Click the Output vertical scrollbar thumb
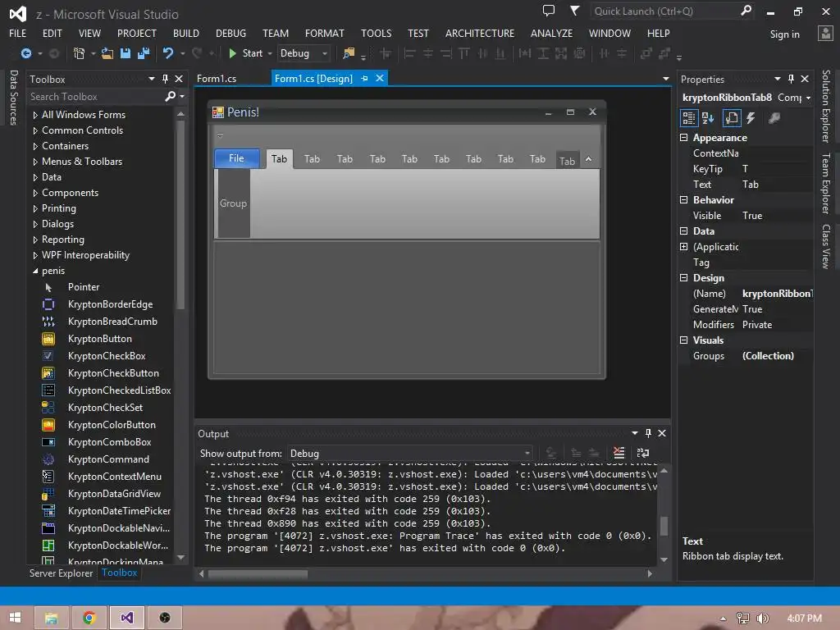The height and width of the screenshot is (630, 840). pos(664,526)
